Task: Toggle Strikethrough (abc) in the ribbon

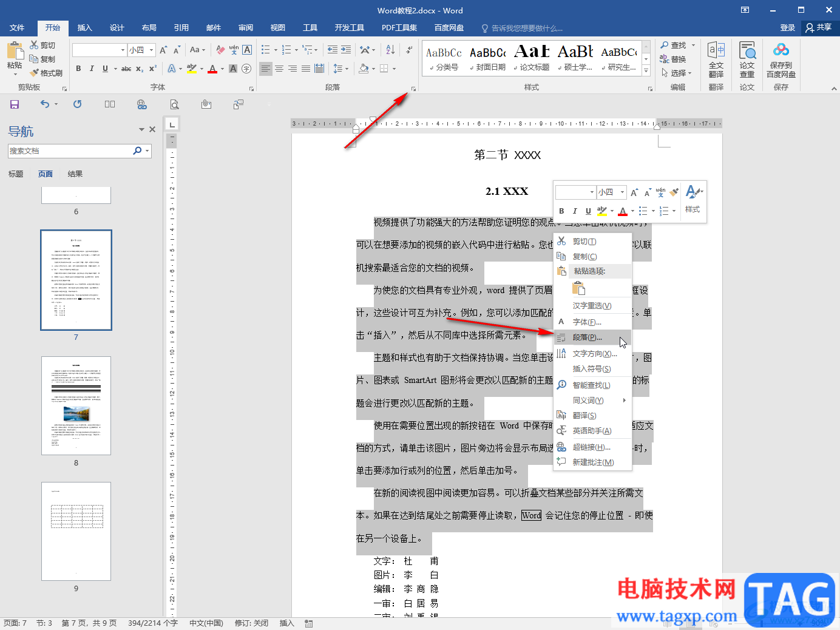Action: (126, 69)
